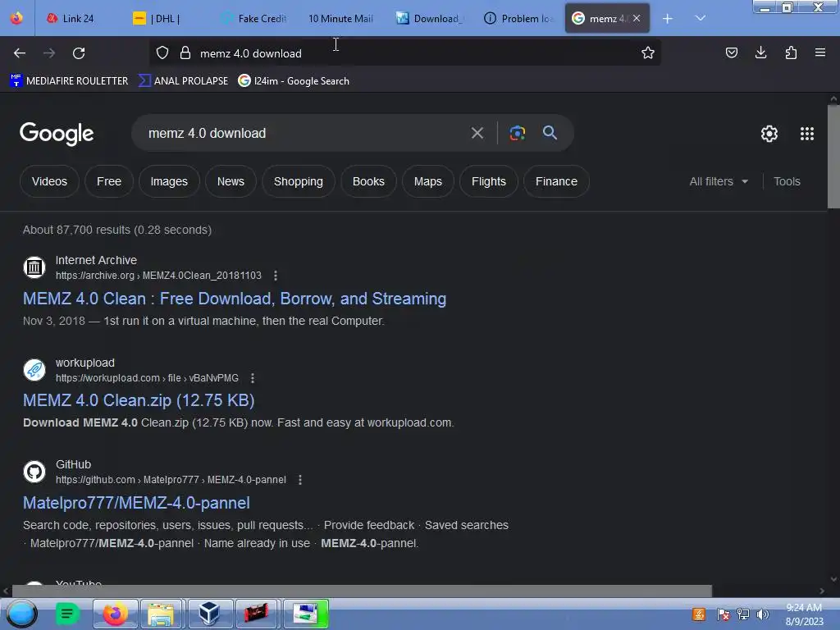Filter results by Finance
The width and height of the screenshot is (840, 630).
(556, 181)
